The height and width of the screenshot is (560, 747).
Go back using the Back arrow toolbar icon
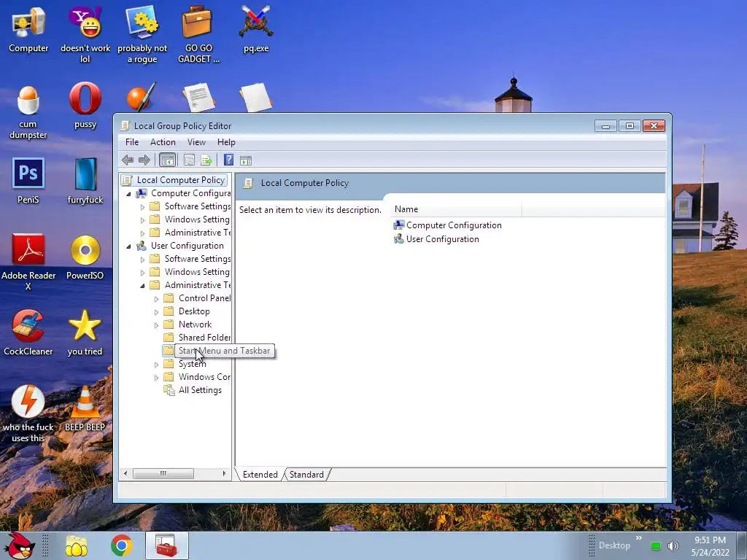[128, 160]
